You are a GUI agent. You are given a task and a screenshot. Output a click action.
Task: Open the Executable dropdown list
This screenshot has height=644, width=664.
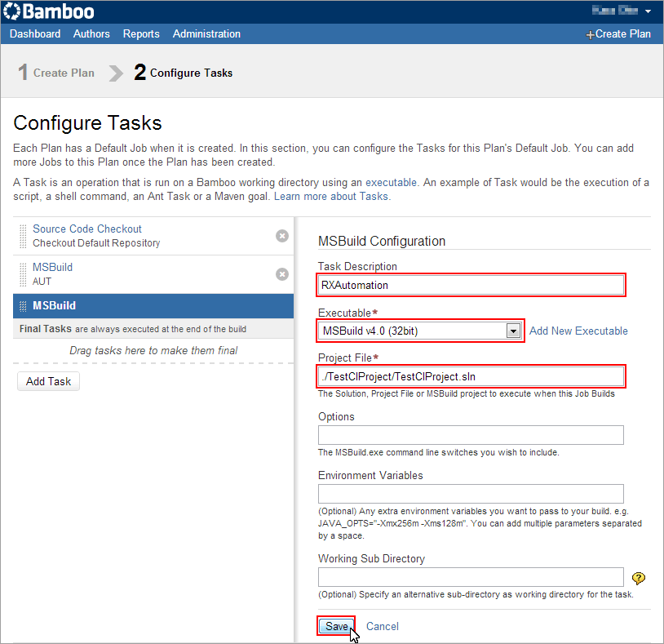[x=513, y=331]
